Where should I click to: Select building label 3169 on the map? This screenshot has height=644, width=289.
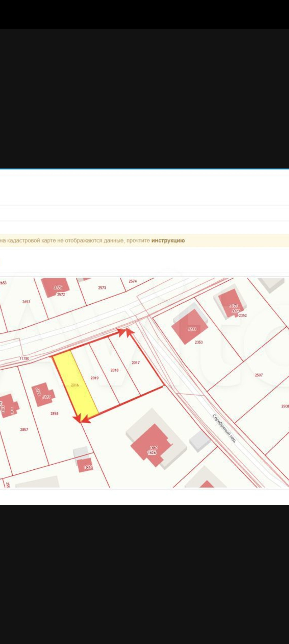tap(47, 397)
